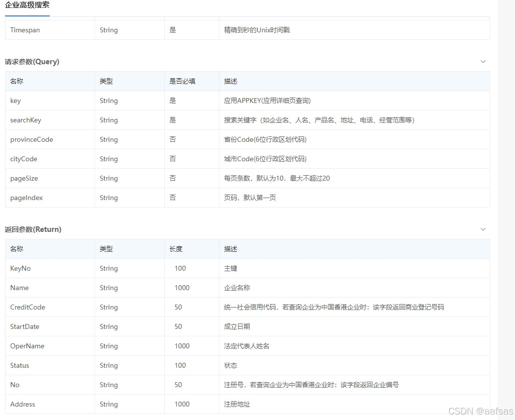Click 名称 header in the Return table
Viewport: 515px width, 420px height.
coord(17,249)
